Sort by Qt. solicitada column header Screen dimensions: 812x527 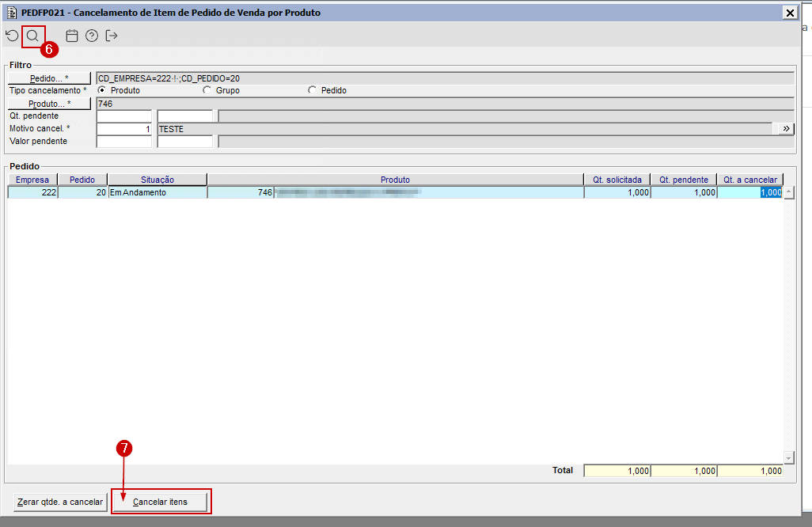[617, 180]
